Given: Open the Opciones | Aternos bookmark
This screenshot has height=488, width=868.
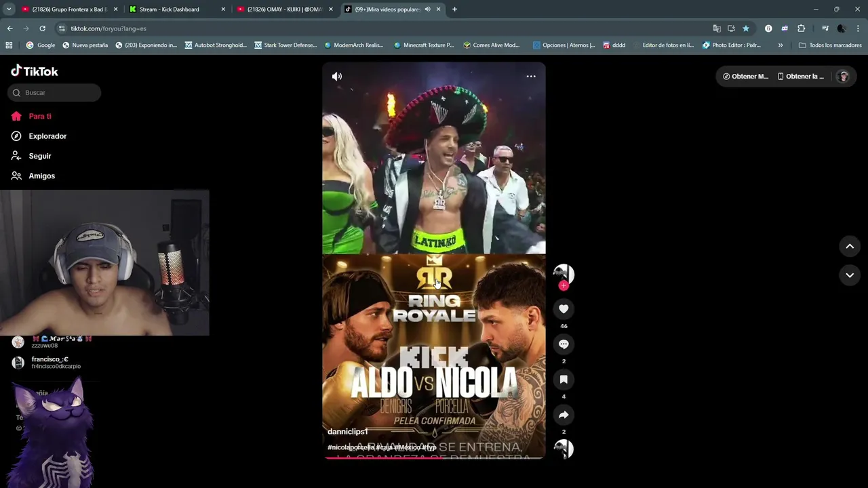Looking at the screenshot, I should [564, 45].
